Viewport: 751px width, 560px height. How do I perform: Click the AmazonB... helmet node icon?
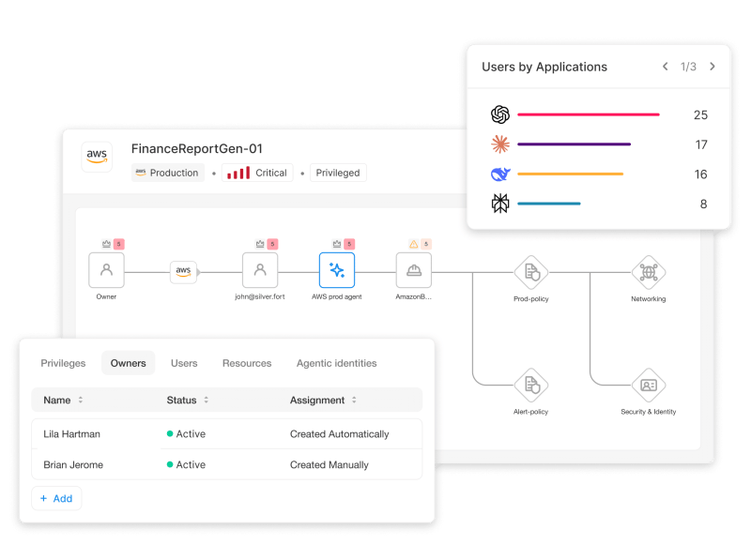414,270
